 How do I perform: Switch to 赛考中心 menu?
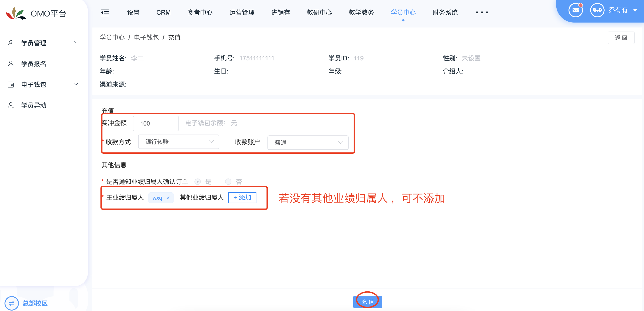(x=200, y=12)
